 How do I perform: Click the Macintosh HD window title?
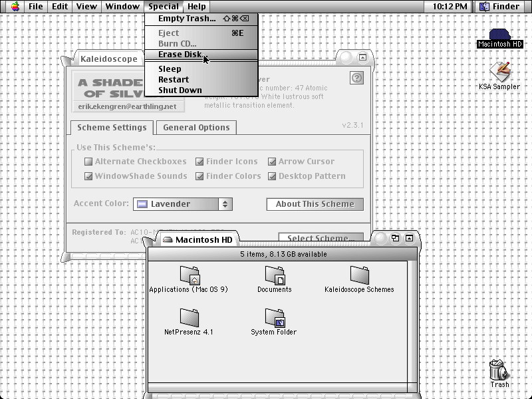(x=204, y=240)
